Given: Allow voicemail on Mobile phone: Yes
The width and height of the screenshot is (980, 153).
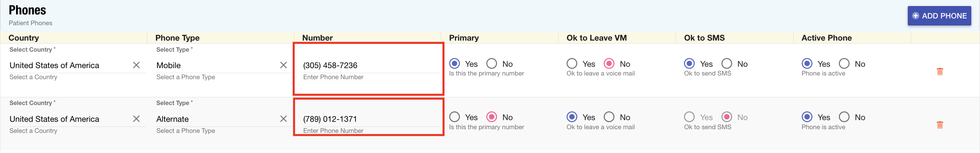Looking at the screenshot, I should point(571,63).
